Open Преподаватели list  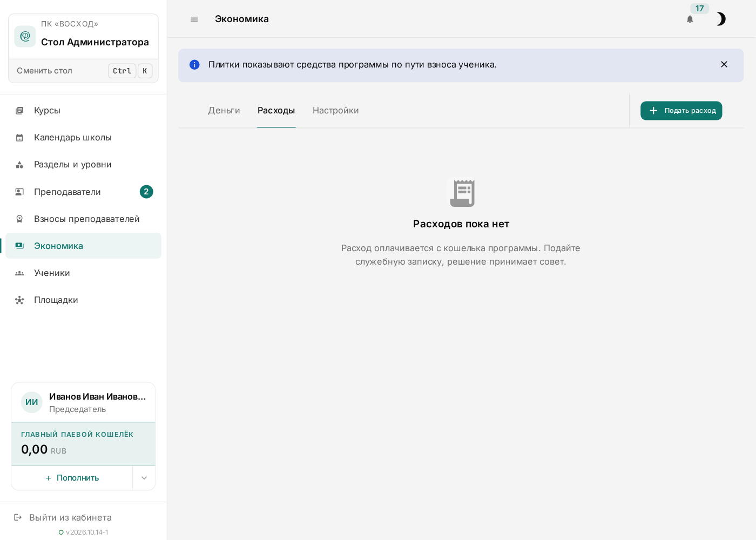(x=84, y=192)
